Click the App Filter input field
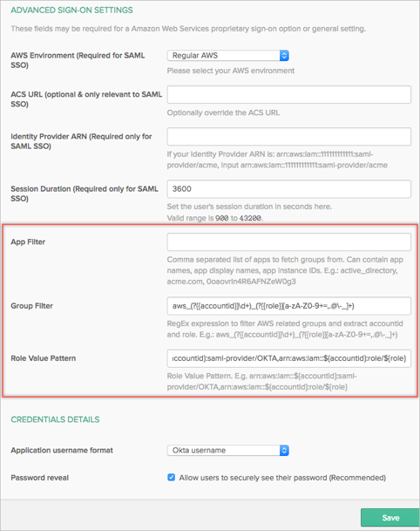Screen dimensions: 420x531 click(x=289, y=242)
